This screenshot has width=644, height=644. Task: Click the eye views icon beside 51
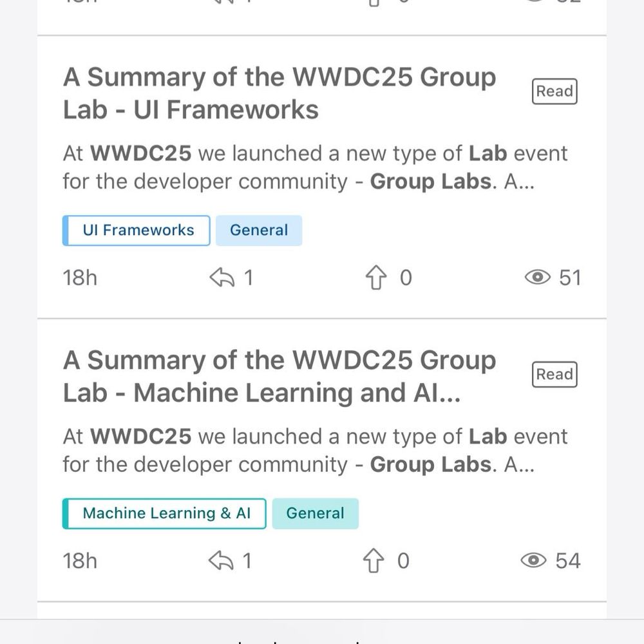pos(538,278)
